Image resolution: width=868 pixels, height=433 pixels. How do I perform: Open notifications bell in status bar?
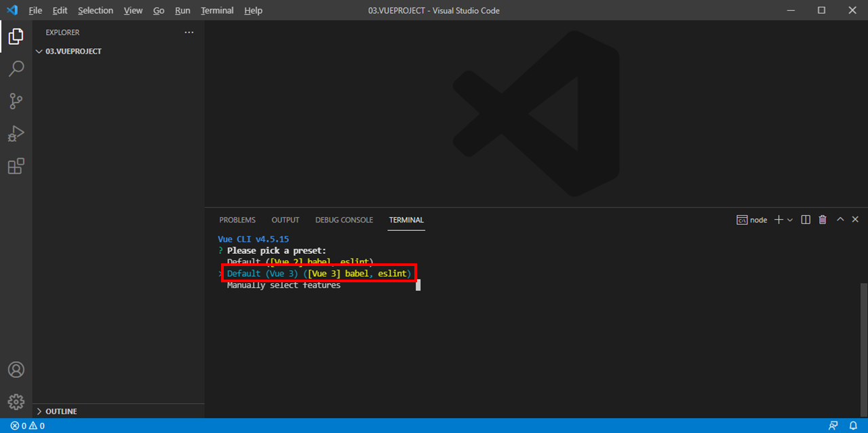click(x=854, y=426)
